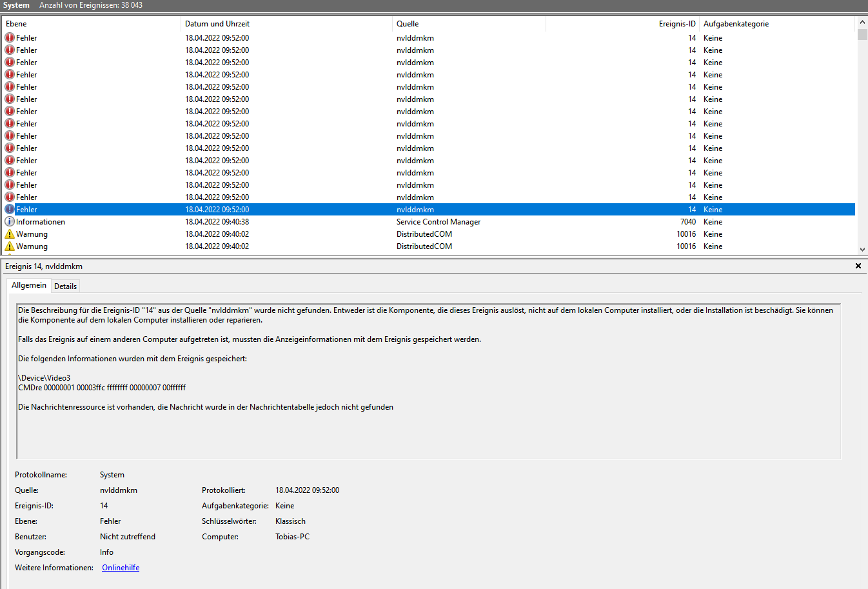Select the first DistributedCOM warning row
This screenshot has height=589, width=868.
click(424, 234)
